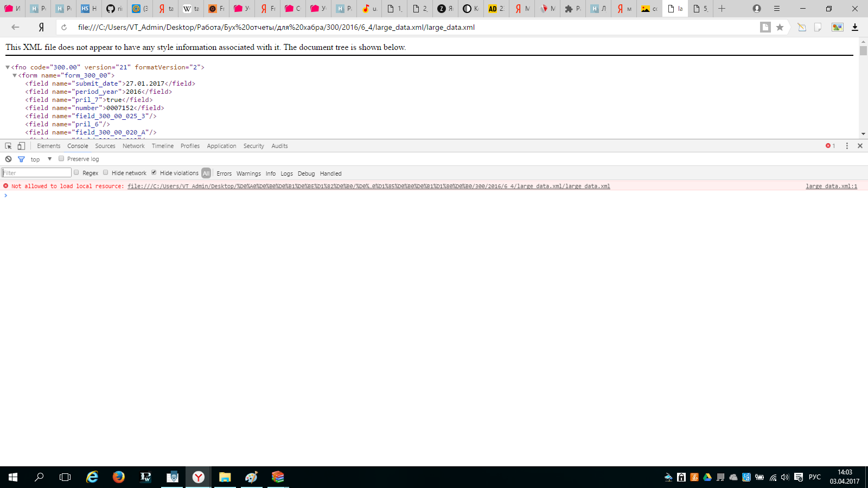Screen dimensions: 868x488
Task: Launch Firefox from the taskbar
Action: [x=119, y=477]
